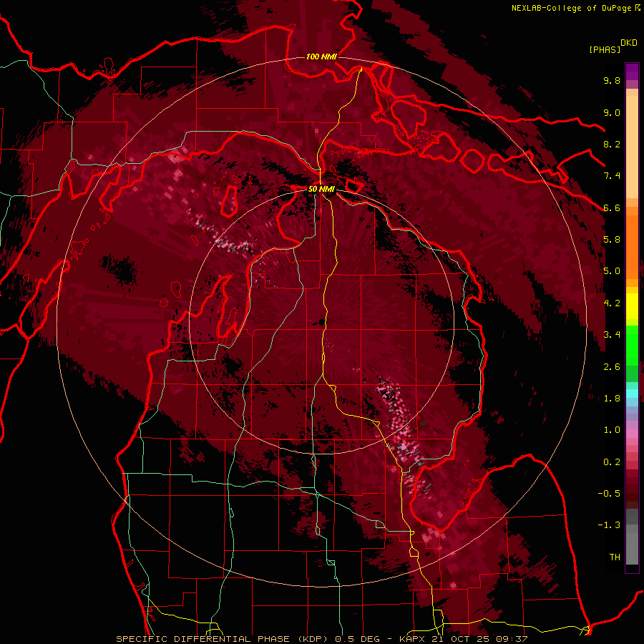Select the 7.4 color scale value
This screenshot has width=644, height=644.
pyautogui.click(x=612, y=176)
